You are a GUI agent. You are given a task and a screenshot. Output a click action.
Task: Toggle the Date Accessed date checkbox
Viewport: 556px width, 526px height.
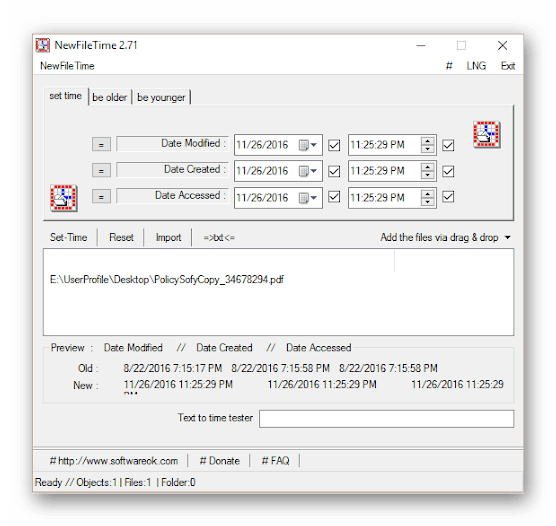click(x=334, y=197)
